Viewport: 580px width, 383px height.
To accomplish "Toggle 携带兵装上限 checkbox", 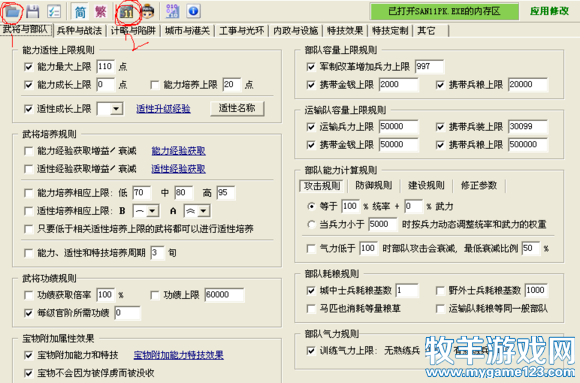I will click(x=440, y=127).
